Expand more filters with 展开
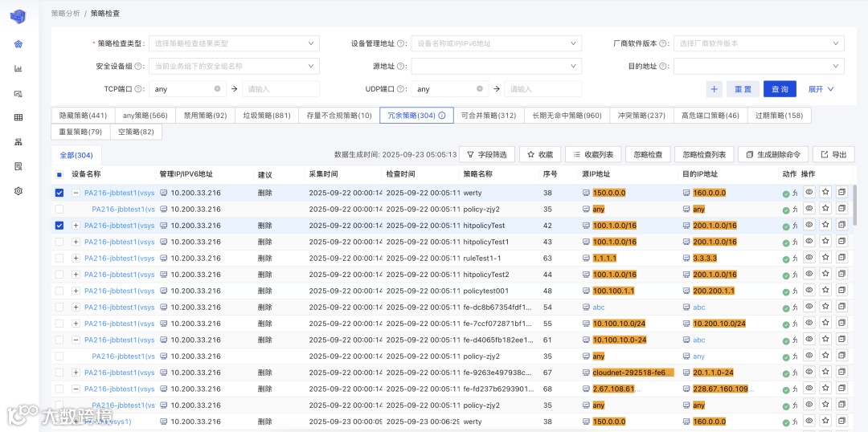The height and width of the screenshot is (432, 868). click(x=821, y=88)
